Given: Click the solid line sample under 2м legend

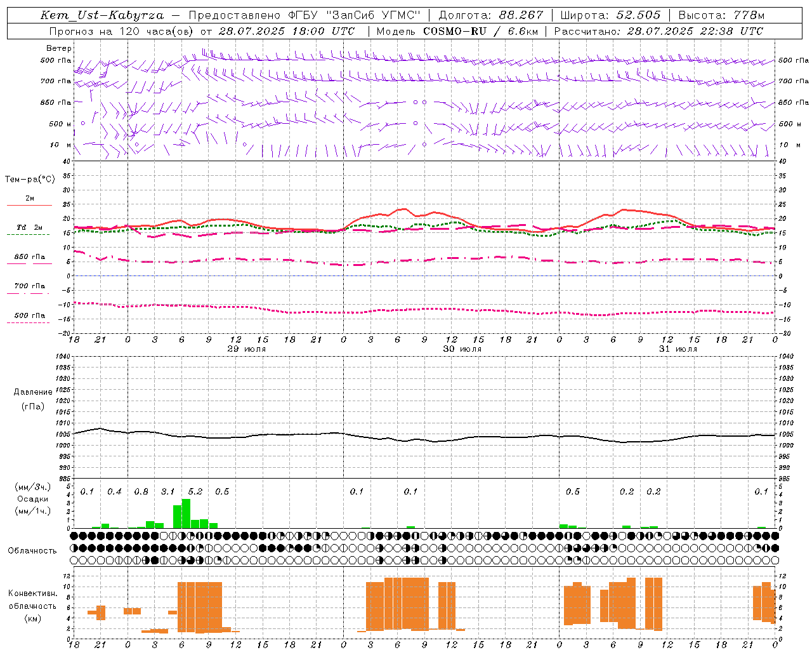Looking at the screenshot, I should (x=29, y=205).
